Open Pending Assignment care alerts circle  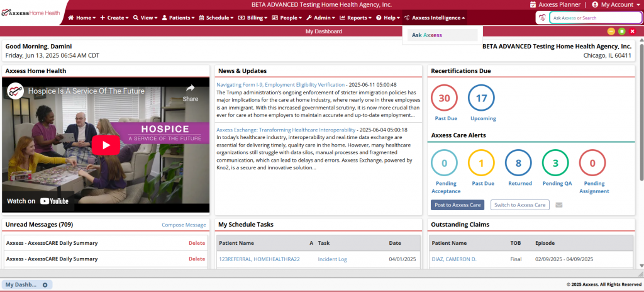tap(592, 163)
